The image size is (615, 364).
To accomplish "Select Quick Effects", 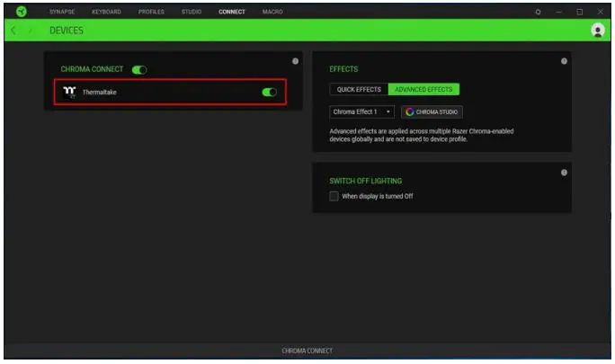I will [359, 90].
